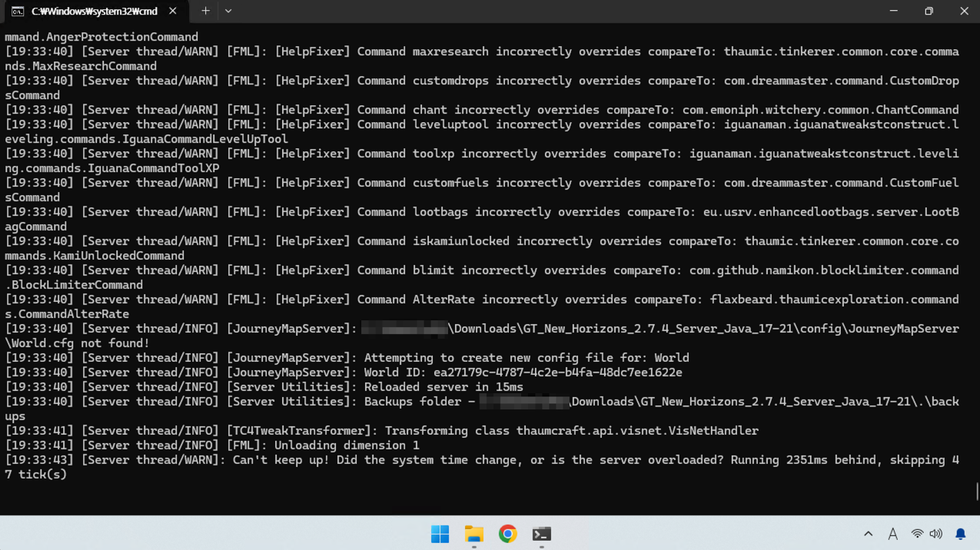Click the input language indicator A

click(892, 534)
